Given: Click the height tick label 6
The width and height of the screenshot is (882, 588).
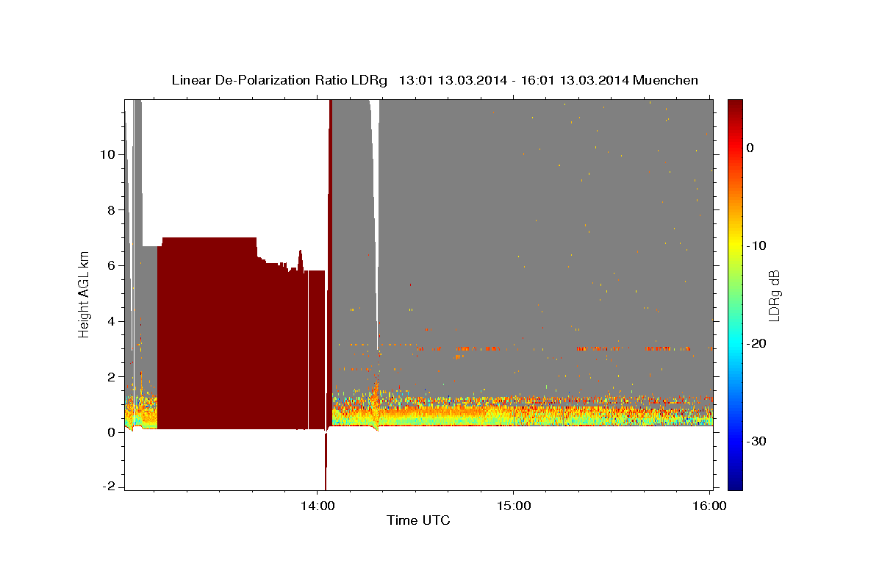Looking at the screenshot, I should (112, 265).
